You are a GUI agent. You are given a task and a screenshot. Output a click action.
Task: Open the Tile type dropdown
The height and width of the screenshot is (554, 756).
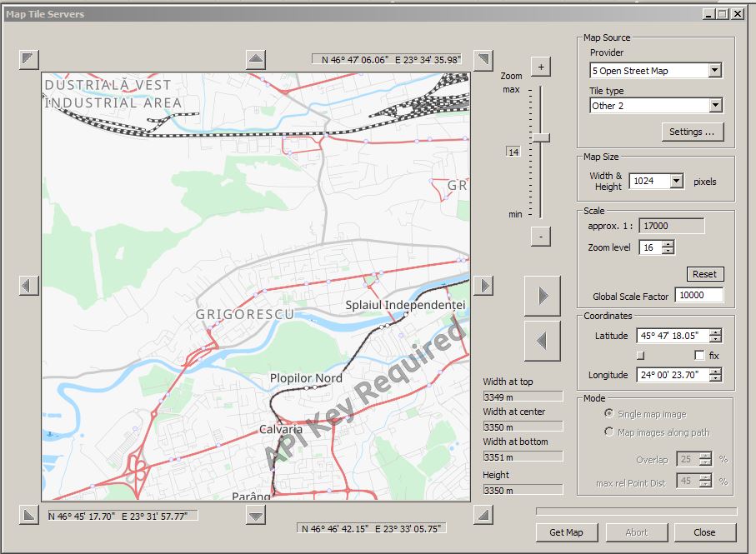tap(715, 105)
